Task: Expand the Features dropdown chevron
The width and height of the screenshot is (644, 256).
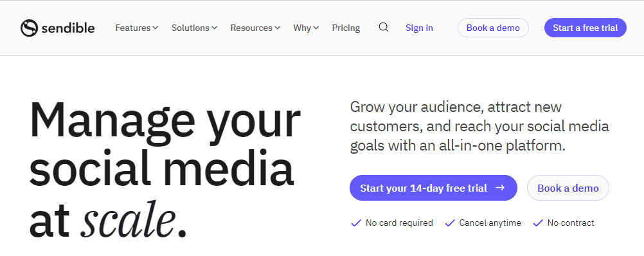Action: pos(156,28)
